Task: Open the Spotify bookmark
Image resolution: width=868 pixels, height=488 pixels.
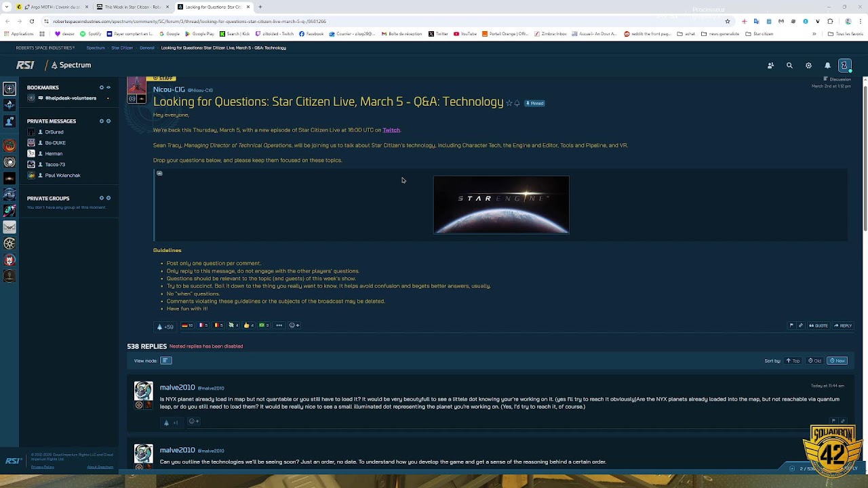Action: pos(91,34)
